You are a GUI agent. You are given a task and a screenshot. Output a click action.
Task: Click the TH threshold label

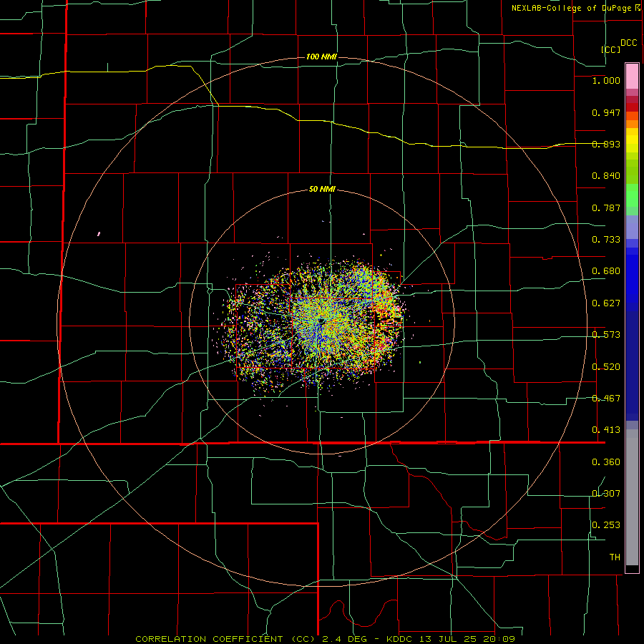click(x=615, y=557)
